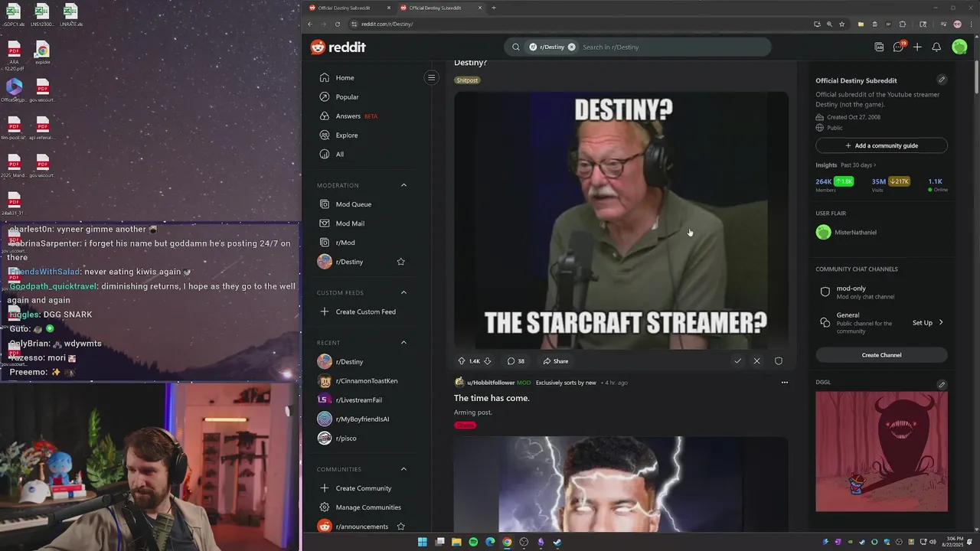Click the advertise icon in Reddit header
The width and height of the screenshot is (980, 551).
pos(879,47)
